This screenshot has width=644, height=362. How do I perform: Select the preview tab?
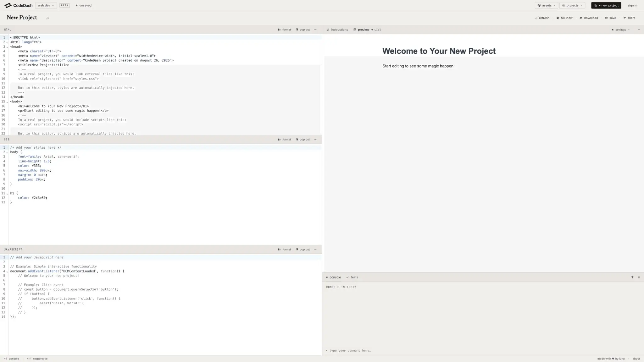point(361,30)
